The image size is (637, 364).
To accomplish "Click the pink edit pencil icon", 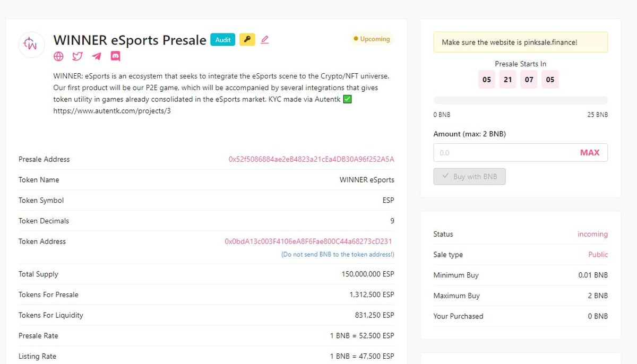I will pos(265,39).
